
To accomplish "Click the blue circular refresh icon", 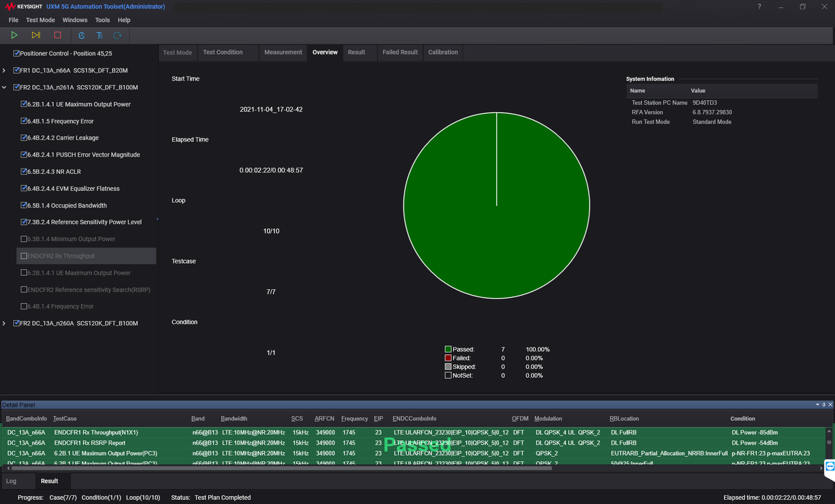I will click(x=117, y=36).
